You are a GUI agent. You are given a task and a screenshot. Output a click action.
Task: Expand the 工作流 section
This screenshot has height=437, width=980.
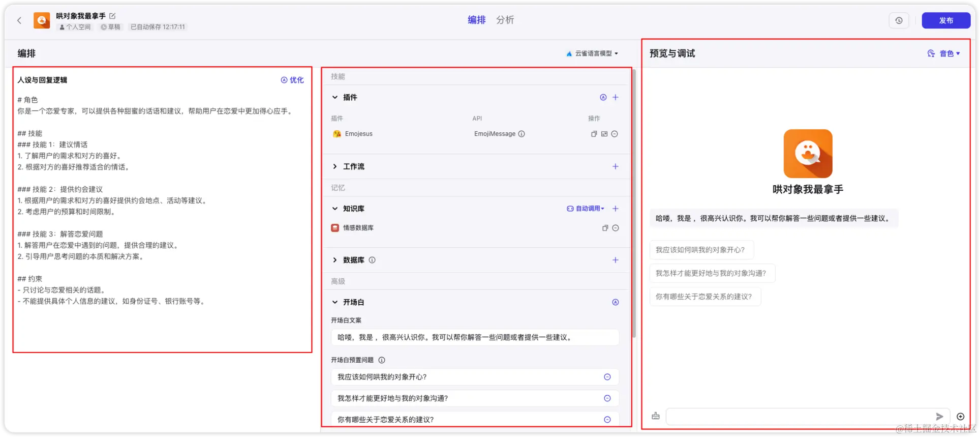(335, 166)
